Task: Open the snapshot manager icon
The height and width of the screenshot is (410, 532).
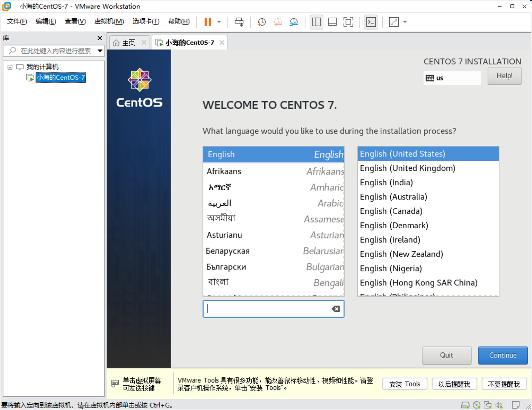Action: click(x=294, y=22)
